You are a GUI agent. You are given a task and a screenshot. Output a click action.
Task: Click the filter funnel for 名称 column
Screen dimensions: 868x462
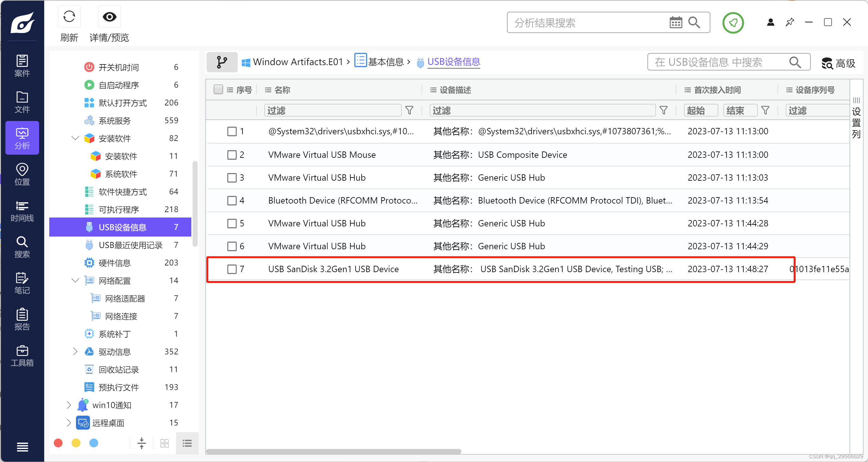(409, 110)
